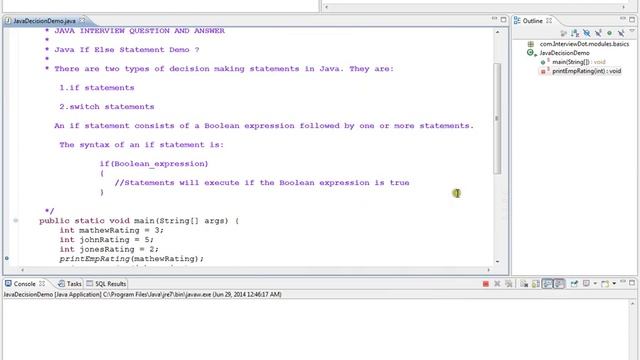Click editor horizontal scrollbar left arrow

coord(22,270)
